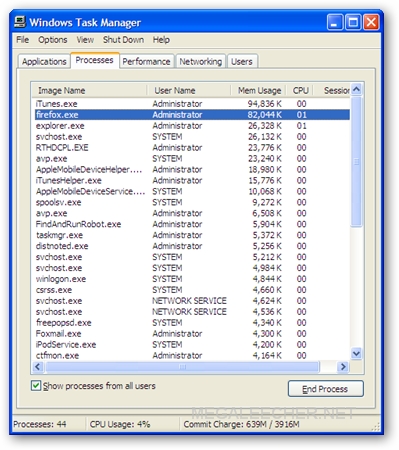Click the horizontal scrollbar left arrow
The height and width of the screenshot is (450, 399).
(38, 367)
